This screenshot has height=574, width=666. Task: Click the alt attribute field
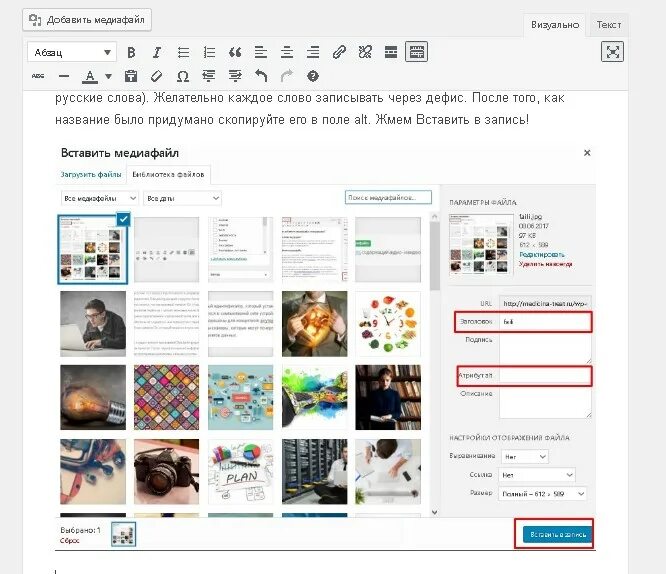[545, 376]
